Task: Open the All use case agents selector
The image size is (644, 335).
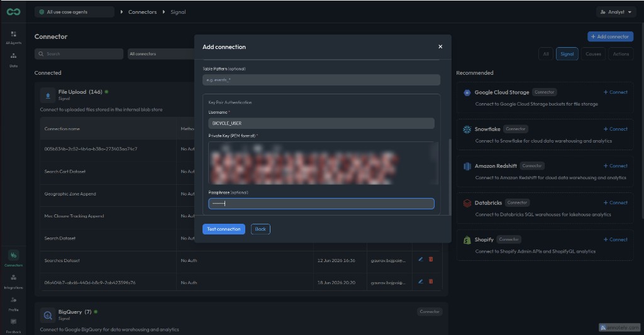Action: 74,12
